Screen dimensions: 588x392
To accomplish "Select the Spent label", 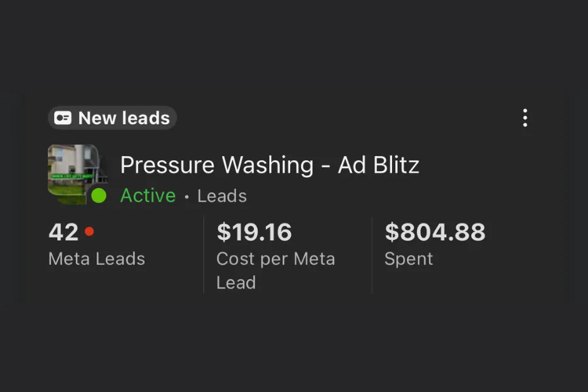I will click(408, 259).
